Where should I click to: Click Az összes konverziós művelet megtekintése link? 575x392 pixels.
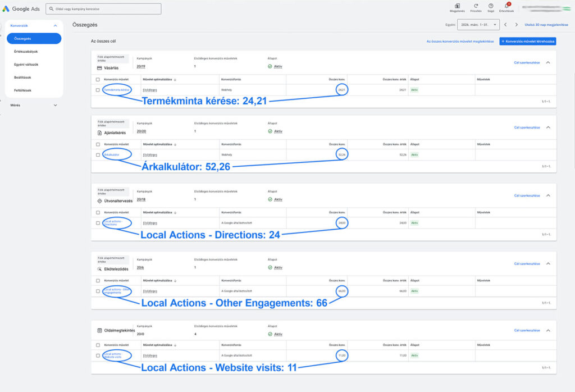click(460, 42)
